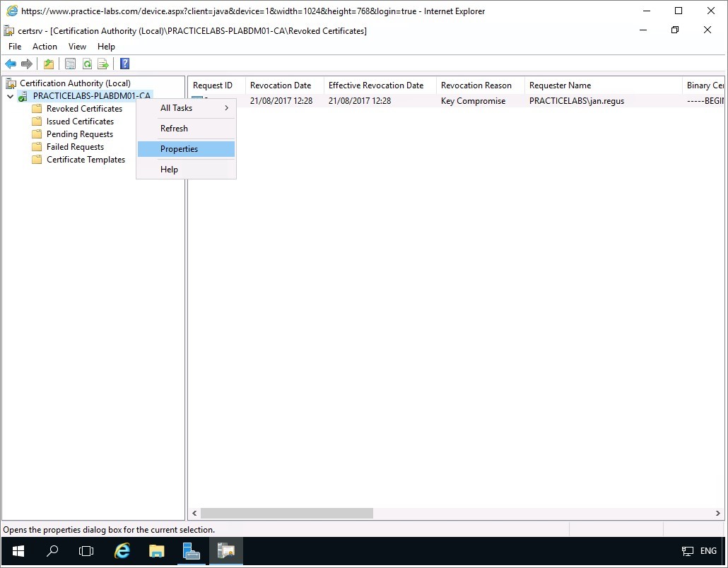This screenshot has width=728, height=568.
Task: Click the -----BEGIN binary certificate cell
Action: click(705, 101)
